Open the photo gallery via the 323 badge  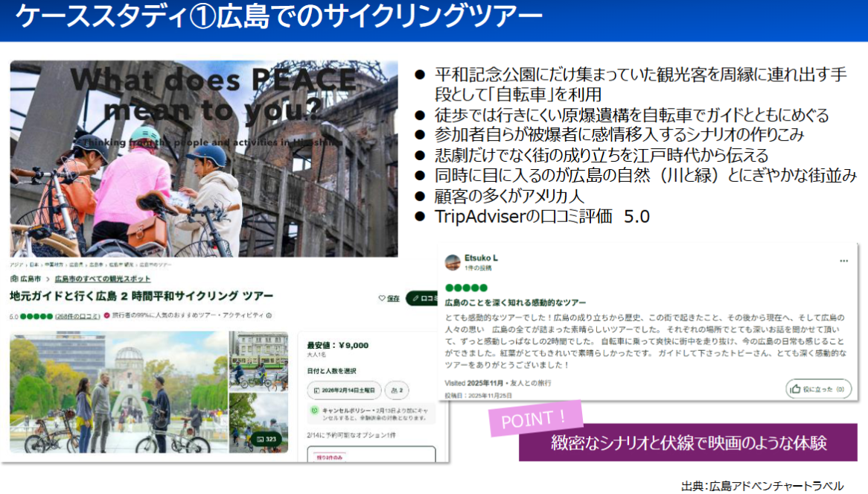coord(265,439)
